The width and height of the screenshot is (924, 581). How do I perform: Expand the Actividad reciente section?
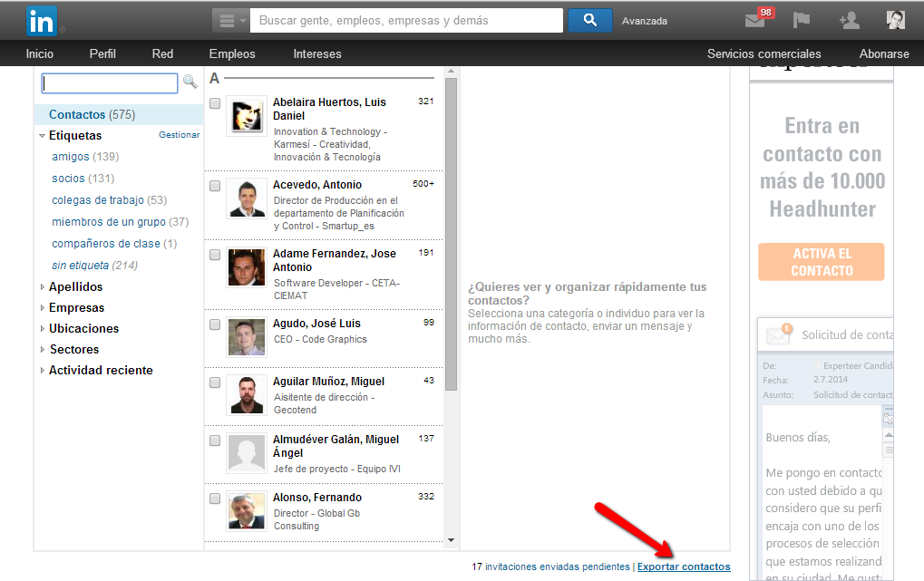click(x=43, y=370)
